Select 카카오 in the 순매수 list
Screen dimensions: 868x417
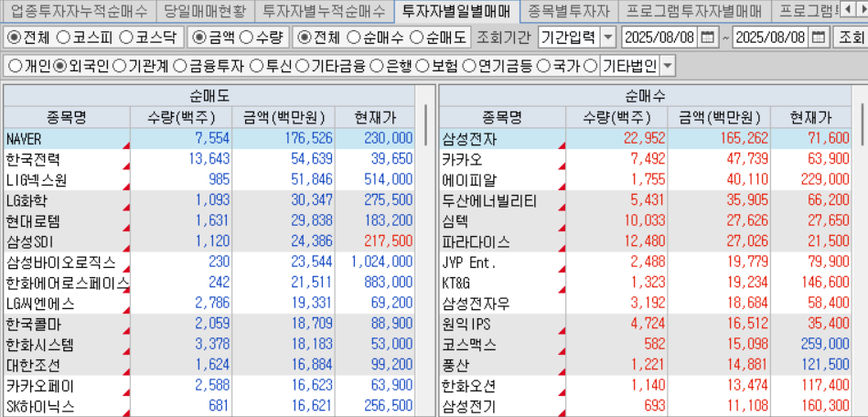click(462, 159)
